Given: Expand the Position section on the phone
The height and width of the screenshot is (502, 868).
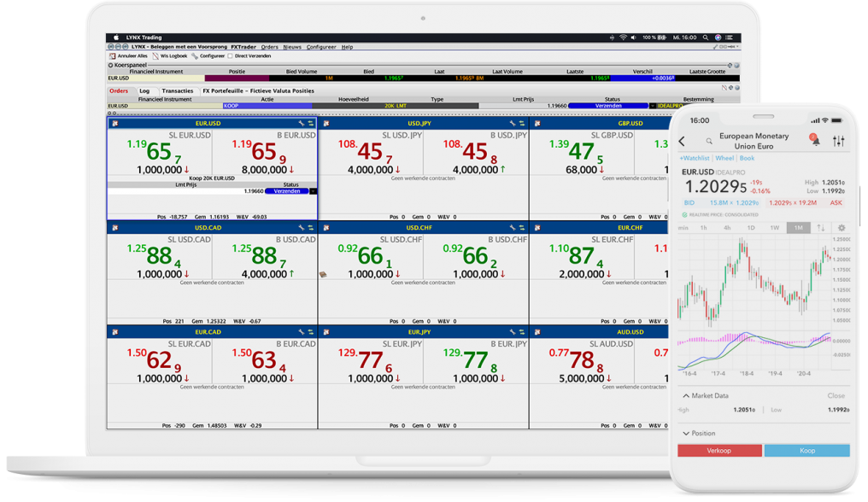Looking at the screenshot, I should pyautogui.click(x=684, y=433).
